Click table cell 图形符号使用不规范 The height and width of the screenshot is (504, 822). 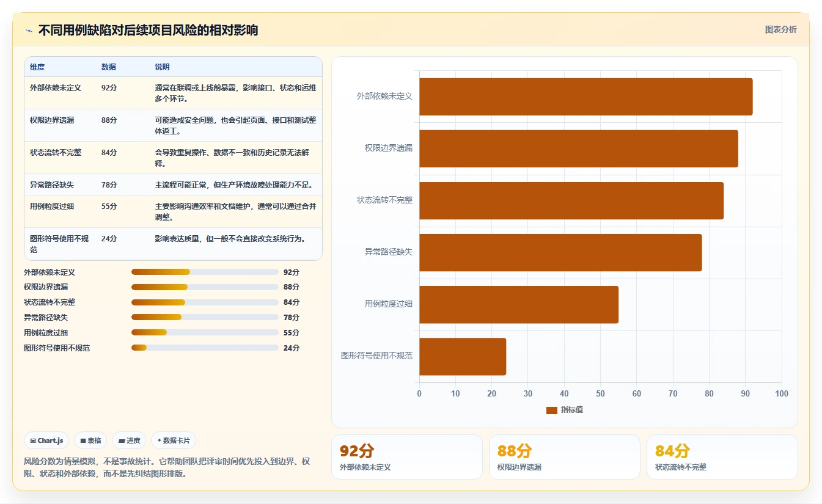[59, 244]
